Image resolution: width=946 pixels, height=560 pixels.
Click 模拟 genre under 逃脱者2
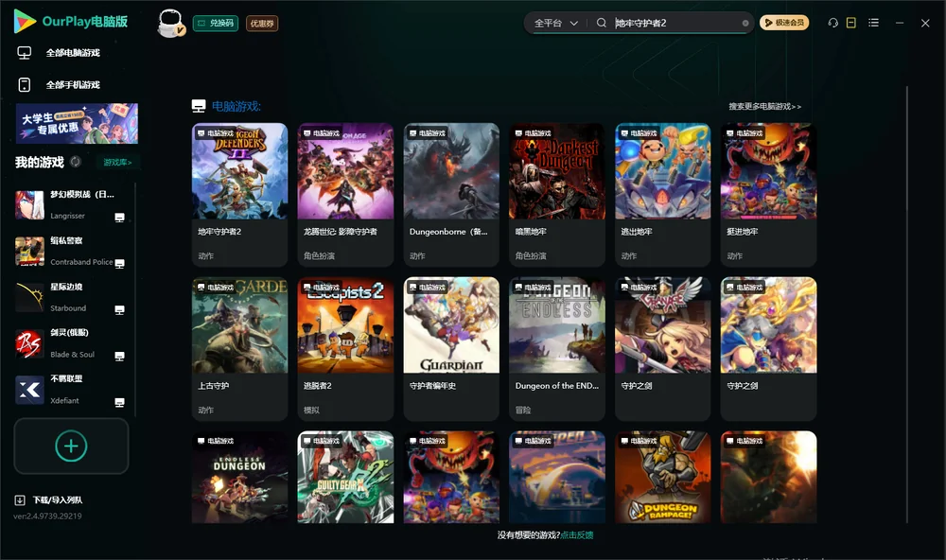[311, 410]
